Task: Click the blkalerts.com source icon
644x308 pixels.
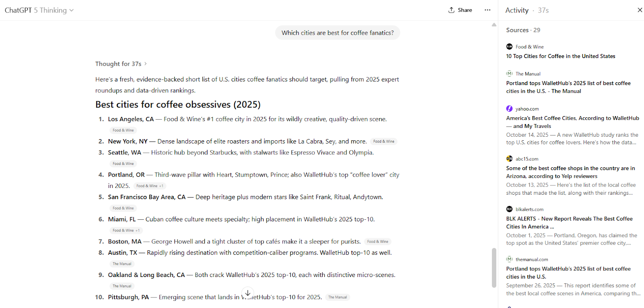Action: 509,209
